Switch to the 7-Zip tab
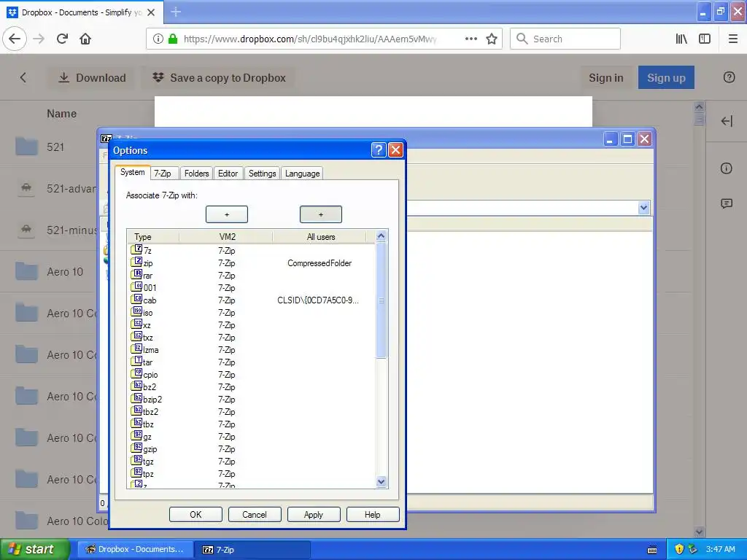Screen dimensions: 747x560 coord(163,174)
